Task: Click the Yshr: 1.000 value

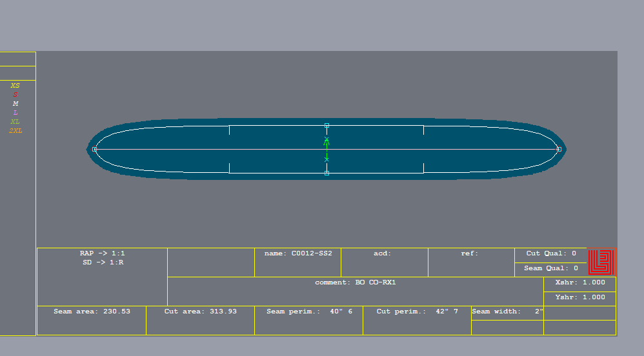Action: [x=580, y=299]
